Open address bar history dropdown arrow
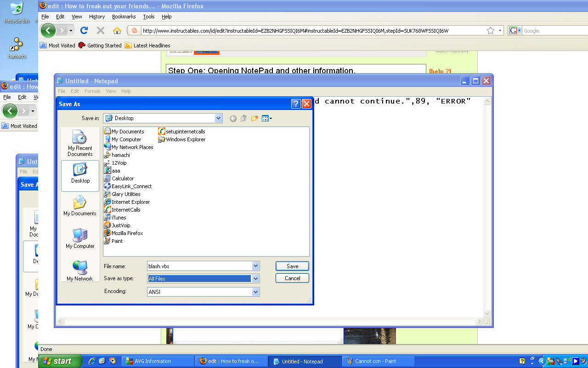 [500, 31]
